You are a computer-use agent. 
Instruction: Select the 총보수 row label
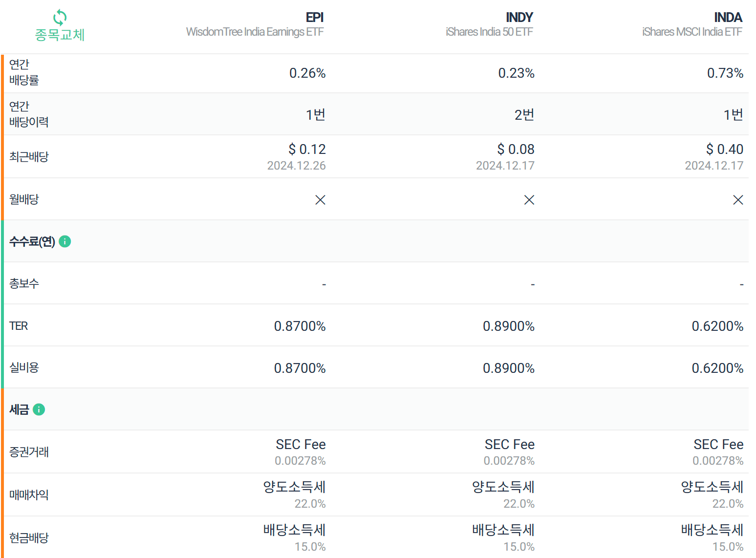pos(24,283)
